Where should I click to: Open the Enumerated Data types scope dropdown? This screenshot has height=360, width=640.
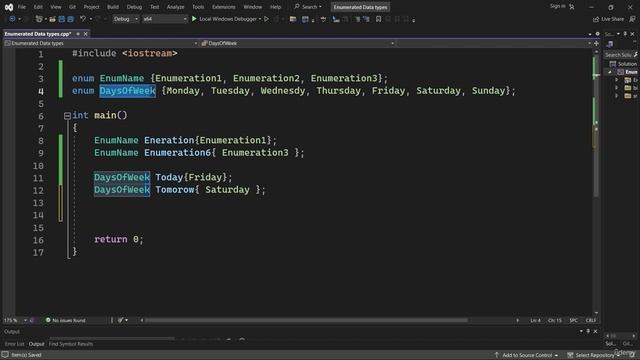(x=101, y=43)
